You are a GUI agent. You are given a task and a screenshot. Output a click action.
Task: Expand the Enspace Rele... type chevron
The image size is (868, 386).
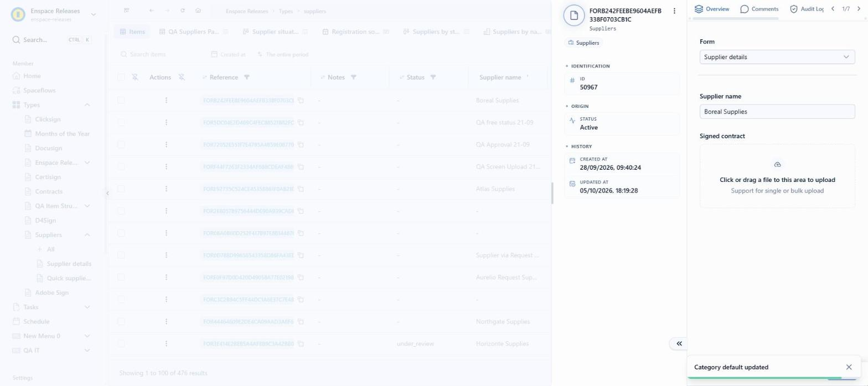pos(87,163)
